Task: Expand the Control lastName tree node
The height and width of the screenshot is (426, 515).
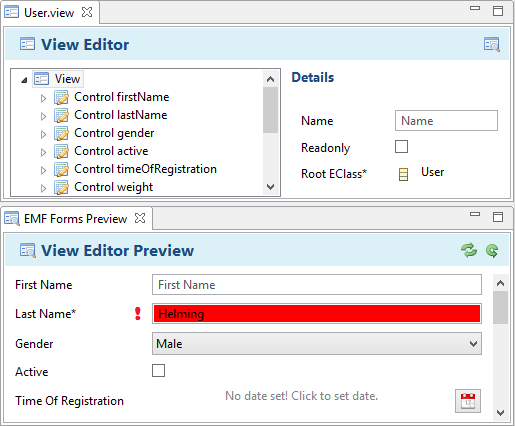Action: [x=43, y=116]
